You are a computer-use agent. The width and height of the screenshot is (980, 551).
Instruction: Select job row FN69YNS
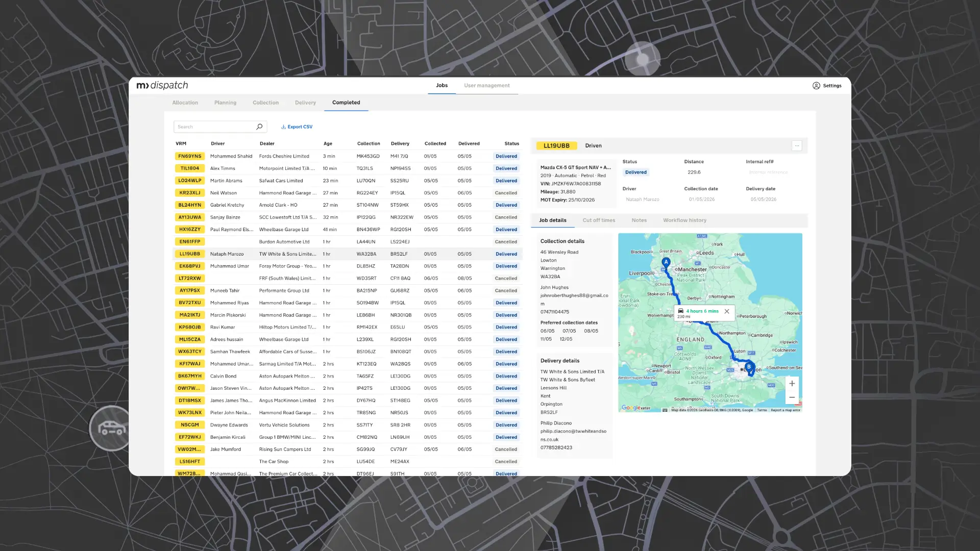click(x=347, y=156)
